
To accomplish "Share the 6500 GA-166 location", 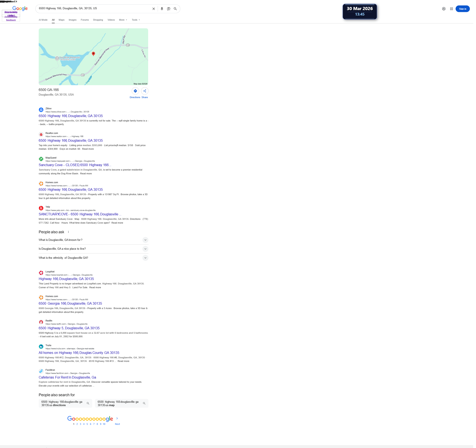I will click(x=145, y=91).
